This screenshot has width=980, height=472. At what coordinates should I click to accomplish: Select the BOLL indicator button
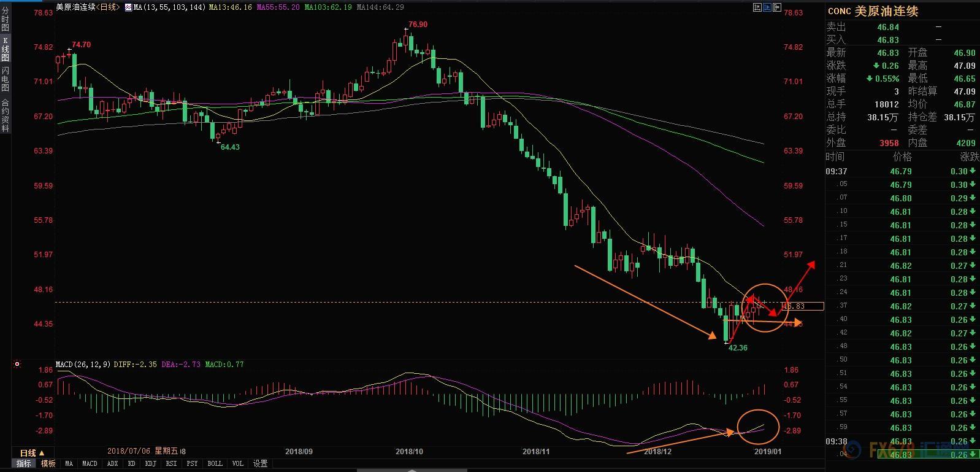point(215,463)
